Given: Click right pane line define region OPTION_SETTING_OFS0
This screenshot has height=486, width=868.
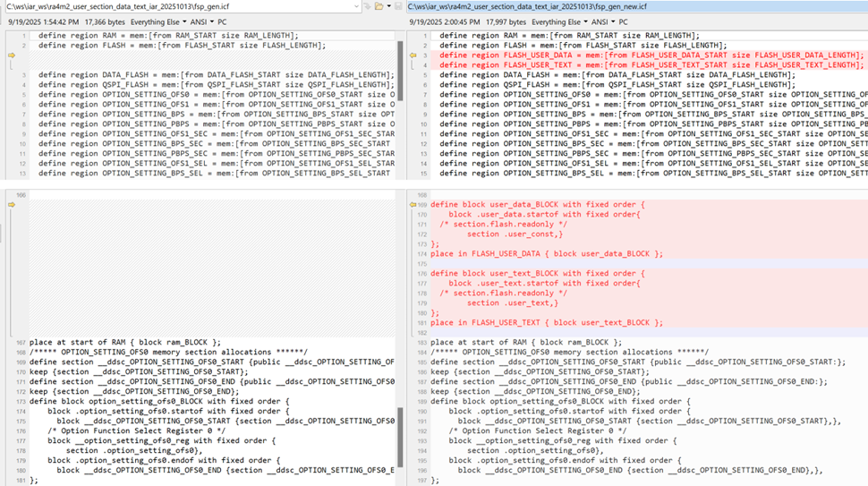Looking at the screenshot, I should point(653,95).
